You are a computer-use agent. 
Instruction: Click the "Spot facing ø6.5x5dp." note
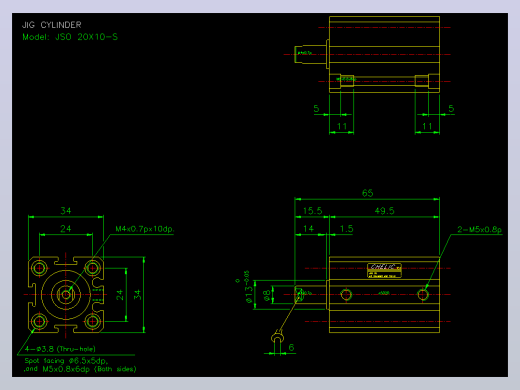(x=66, y=361)
